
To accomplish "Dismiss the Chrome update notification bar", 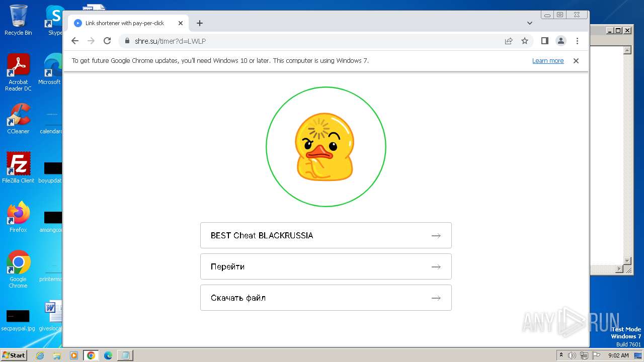I will coord(576,61).
